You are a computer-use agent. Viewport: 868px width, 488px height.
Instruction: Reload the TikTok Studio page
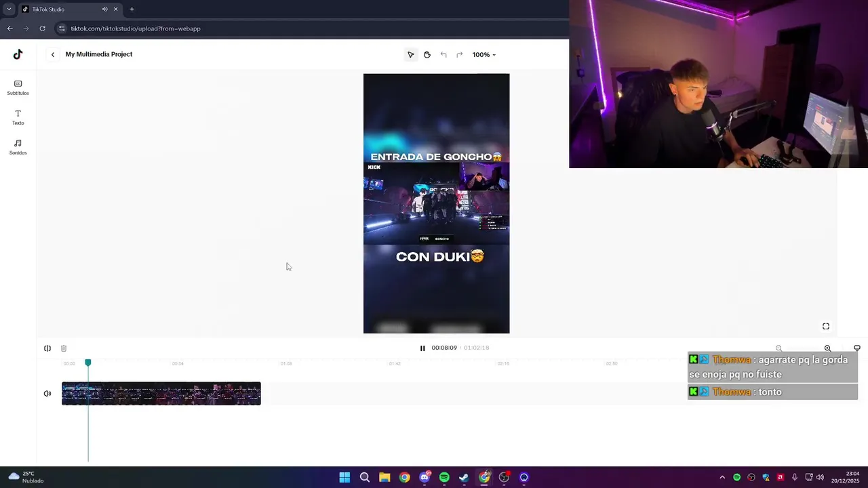[x=42, y=28]
